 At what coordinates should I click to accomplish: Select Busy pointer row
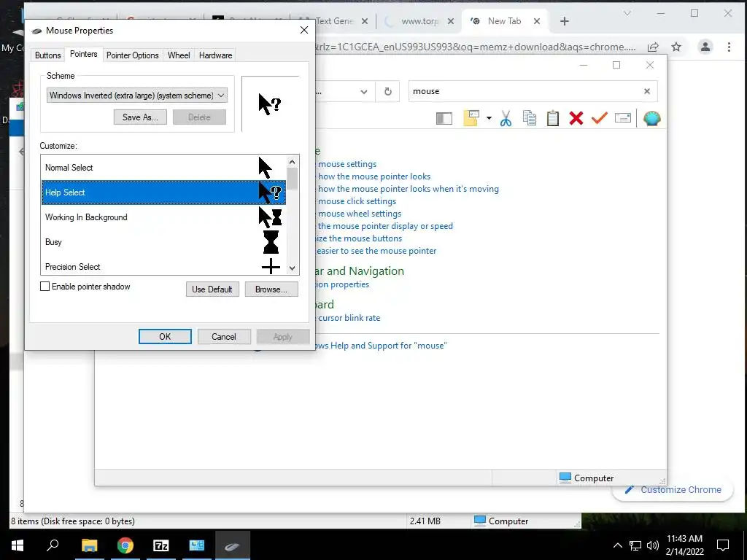(x=163, y=242)
